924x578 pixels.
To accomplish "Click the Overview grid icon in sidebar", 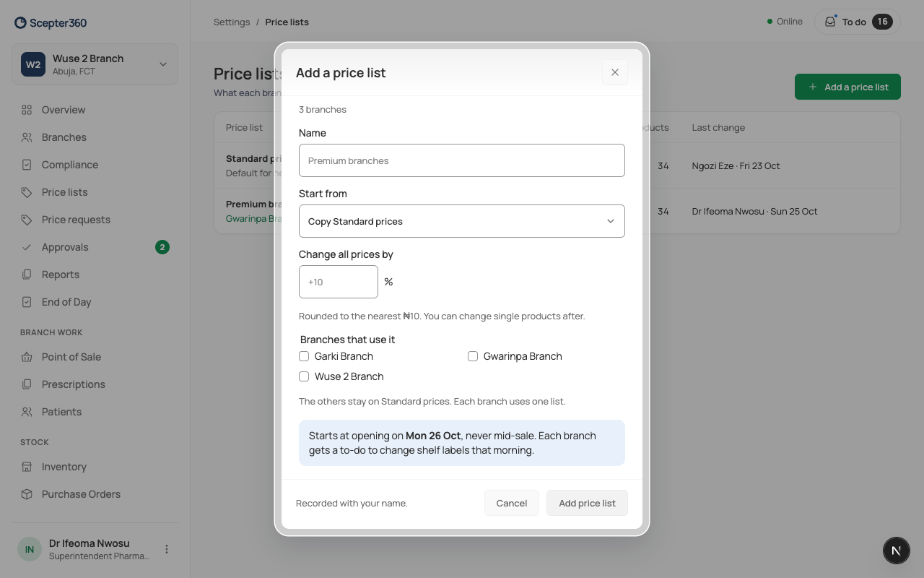I will [27, 110].
